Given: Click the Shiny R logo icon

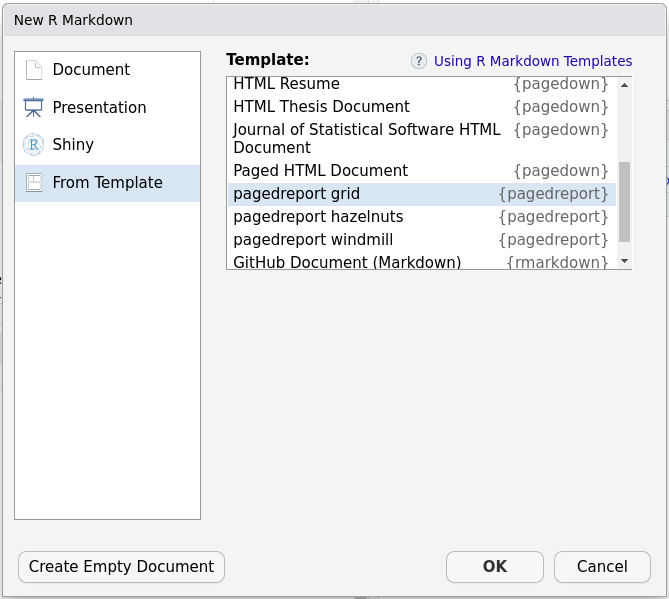Looking at the screenshot, I should pos(33,145).
